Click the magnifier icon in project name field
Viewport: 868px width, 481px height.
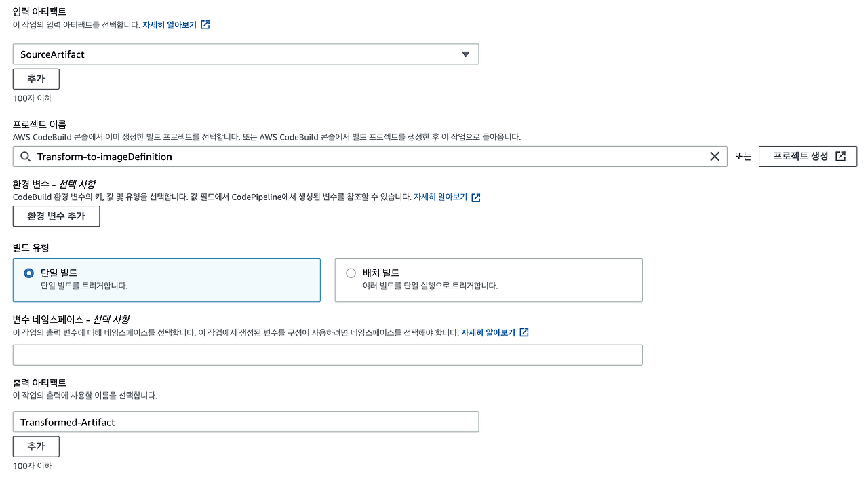[x=25, y=156]
